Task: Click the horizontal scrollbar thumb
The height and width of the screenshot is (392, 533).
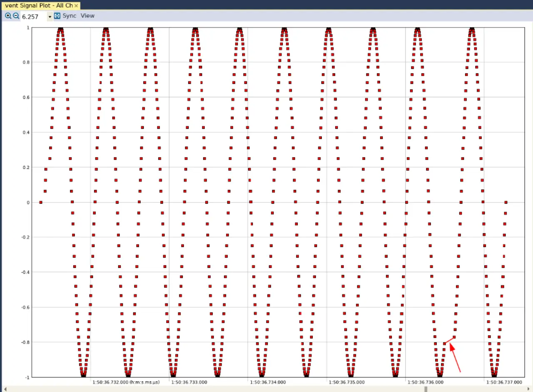Action: click(426, 389)
